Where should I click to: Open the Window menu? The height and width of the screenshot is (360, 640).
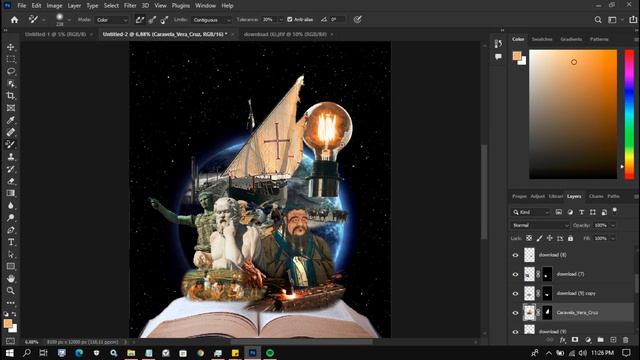point(205,6)
